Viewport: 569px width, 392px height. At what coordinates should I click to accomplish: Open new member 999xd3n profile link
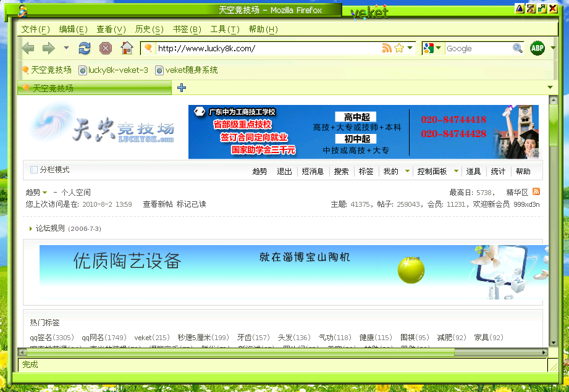526,204
